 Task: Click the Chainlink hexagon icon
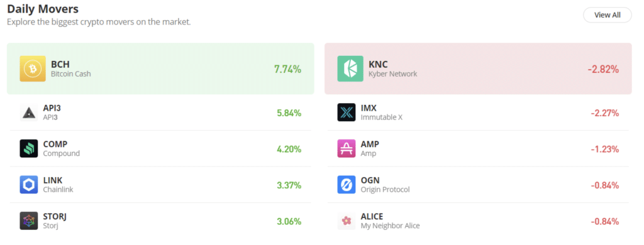pyautogui.click(x=29, y=185)
